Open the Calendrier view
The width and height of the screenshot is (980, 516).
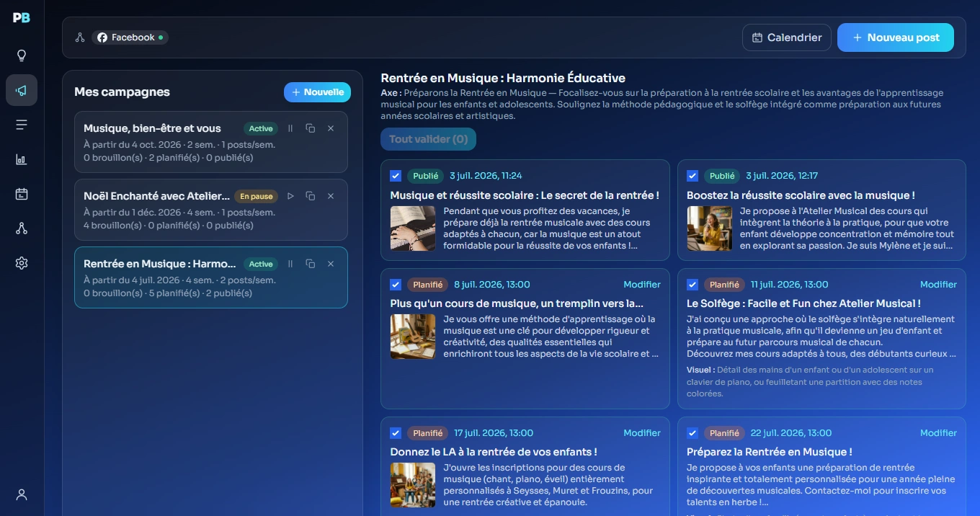tap(787, 37)
